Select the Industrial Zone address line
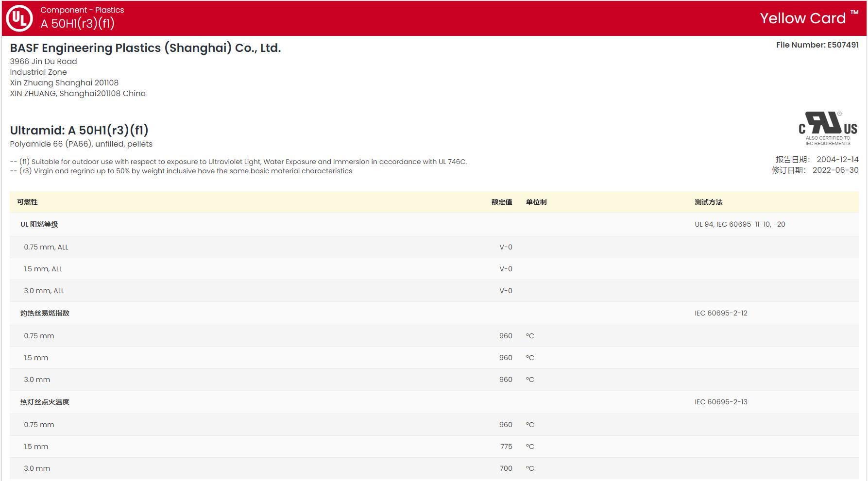 pyautogui.click(x=38, y=72)
